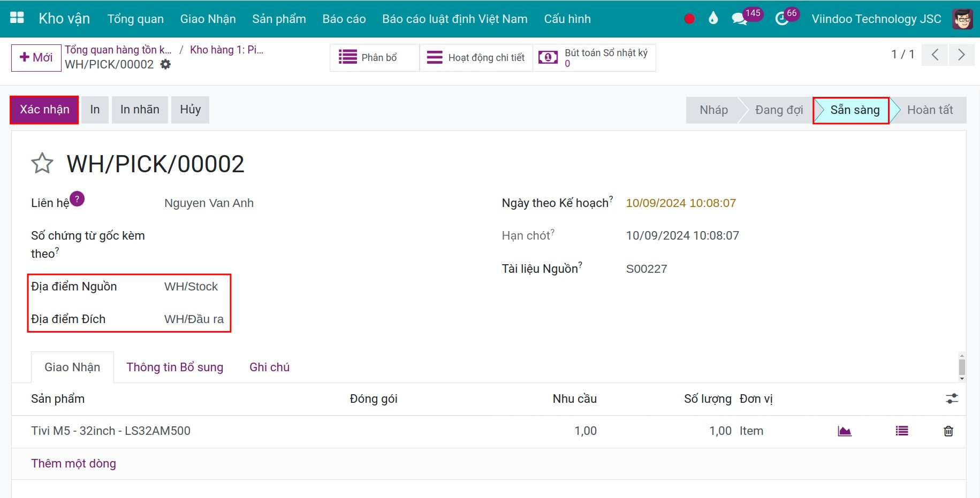Switch to Thông tin Bổ sung tab
This screenshot has width=980, height=498.
(174, 367)
